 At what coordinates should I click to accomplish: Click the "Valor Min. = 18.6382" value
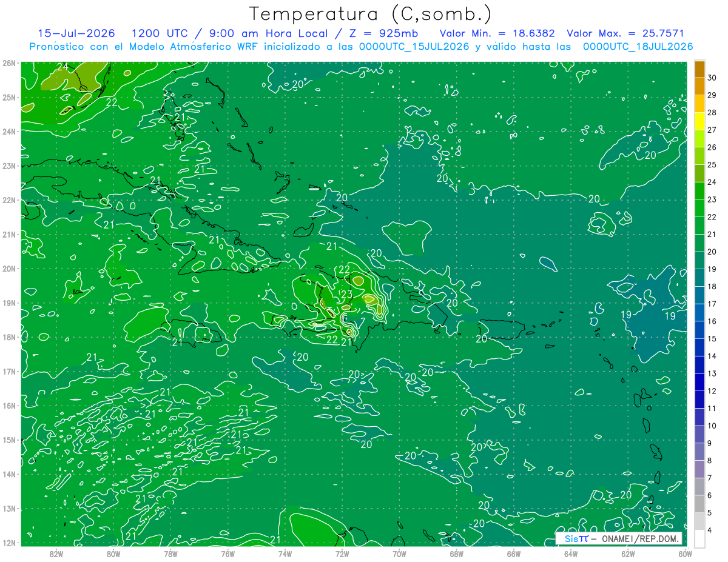tap(497, 33)
